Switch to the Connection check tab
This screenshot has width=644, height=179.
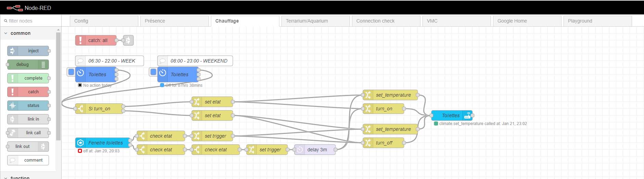pos(375,21)
